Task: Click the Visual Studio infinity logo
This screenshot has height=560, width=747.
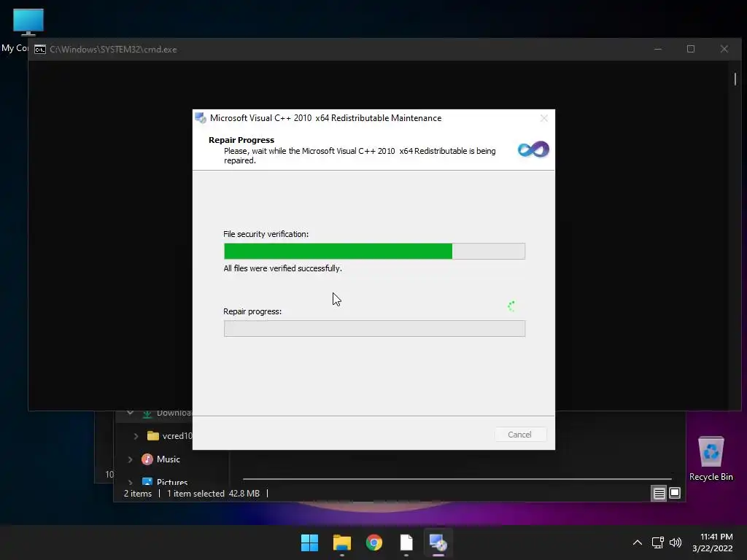Action: (x=533, y=149)
